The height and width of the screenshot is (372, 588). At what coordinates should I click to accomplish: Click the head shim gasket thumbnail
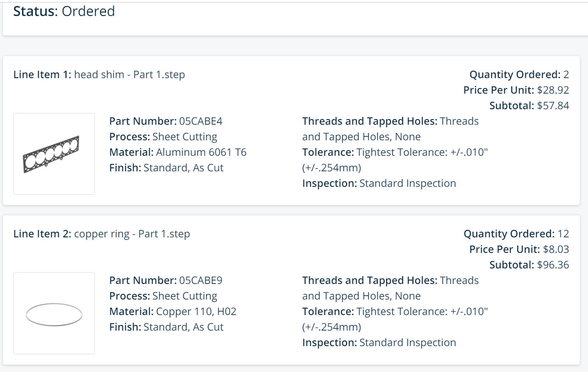click(54, 154)
